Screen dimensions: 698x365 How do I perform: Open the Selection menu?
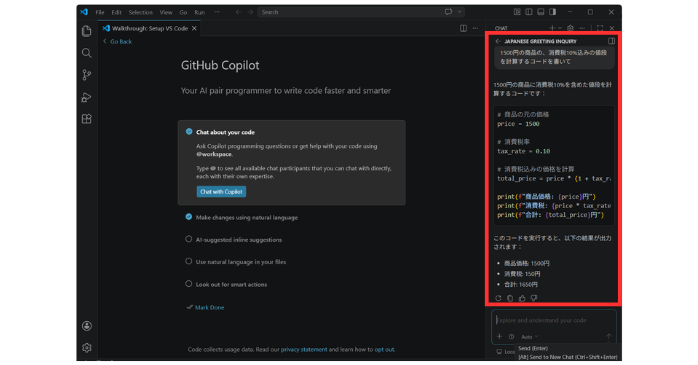click(x=141, y=12)
